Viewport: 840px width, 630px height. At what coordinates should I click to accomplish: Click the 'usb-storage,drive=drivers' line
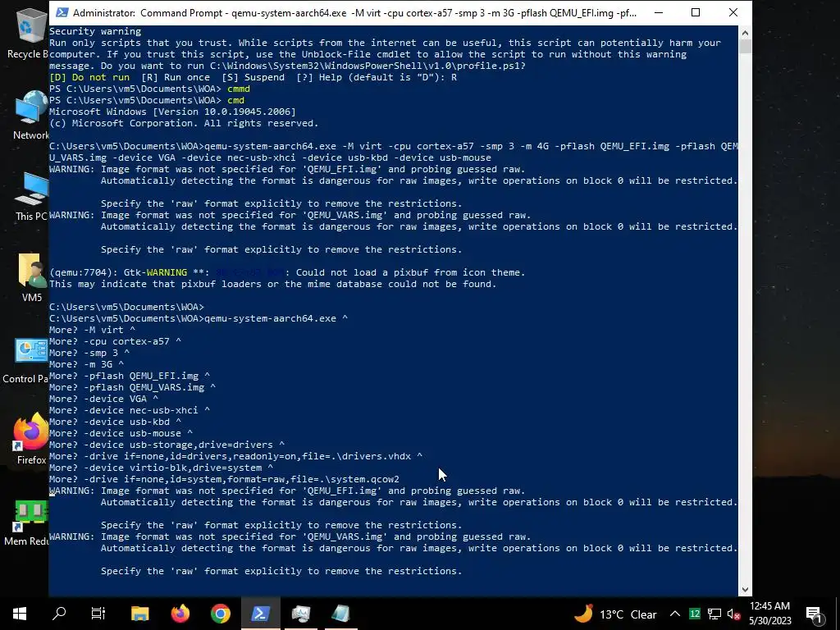(x=167, y=445)
